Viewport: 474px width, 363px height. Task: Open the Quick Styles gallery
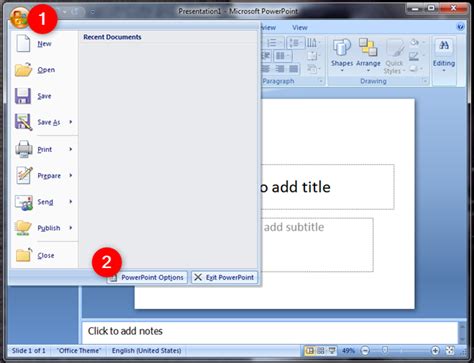395,56
